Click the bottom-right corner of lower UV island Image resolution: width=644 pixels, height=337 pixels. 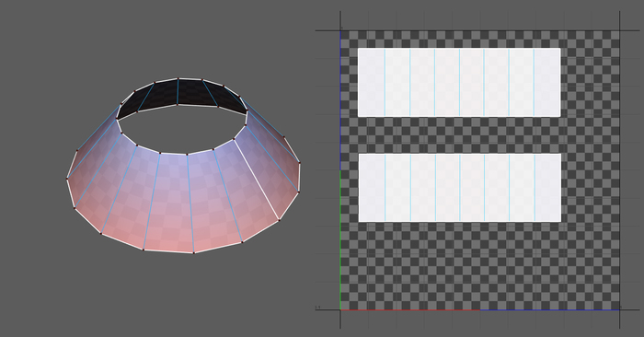pos(560,222)
